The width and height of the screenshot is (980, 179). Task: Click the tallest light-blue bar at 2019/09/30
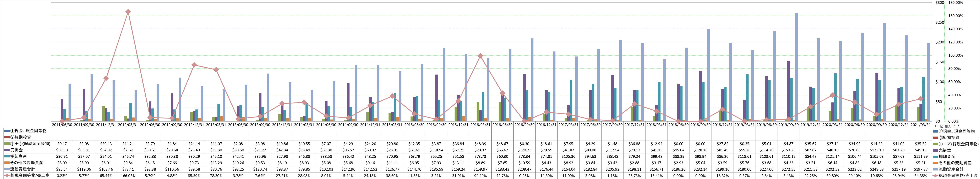coord(796,68)
